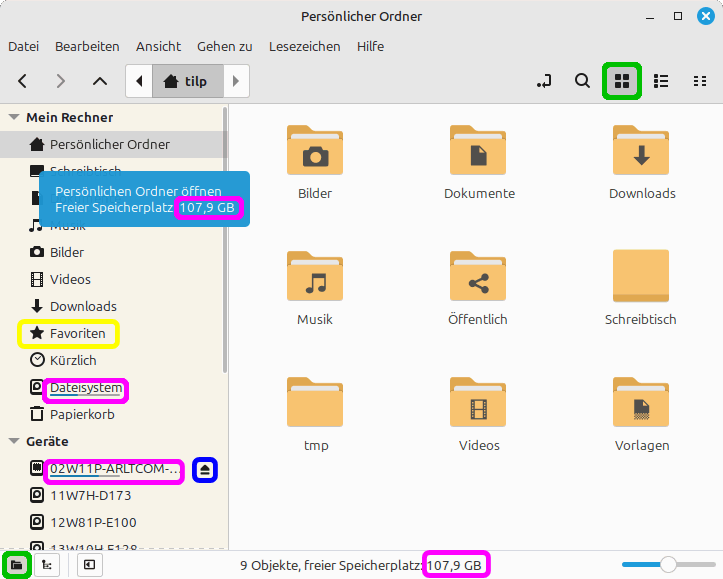The height and width of the screenshot is (579, 723).
Task: Switch to icon view
Action: (x=621, y=81)
